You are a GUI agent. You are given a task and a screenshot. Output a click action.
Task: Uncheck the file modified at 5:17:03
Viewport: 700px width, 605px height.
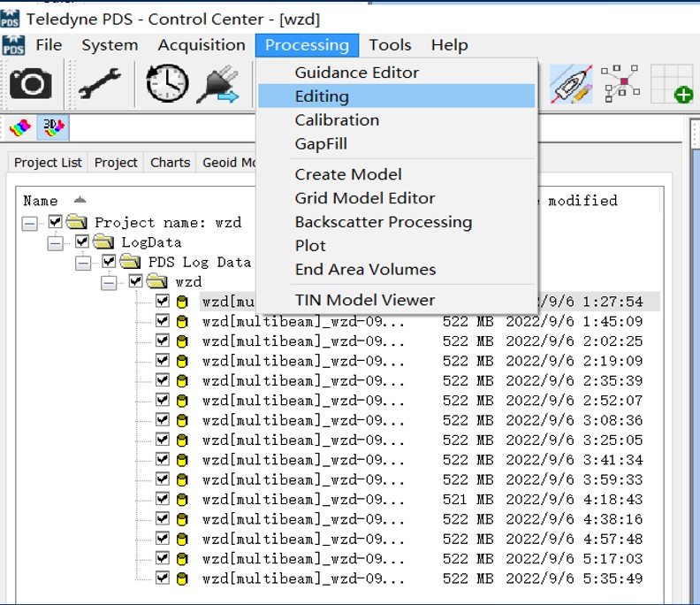click(x=163, y=558)
